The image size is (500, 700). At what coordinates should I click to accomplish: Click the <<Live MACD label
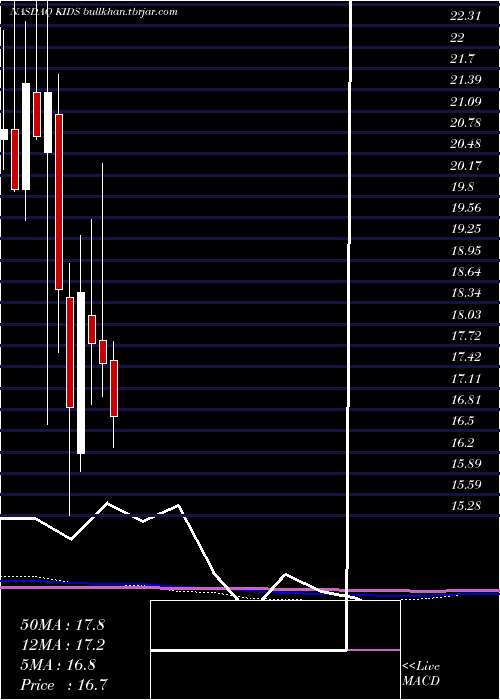point(421,674)
